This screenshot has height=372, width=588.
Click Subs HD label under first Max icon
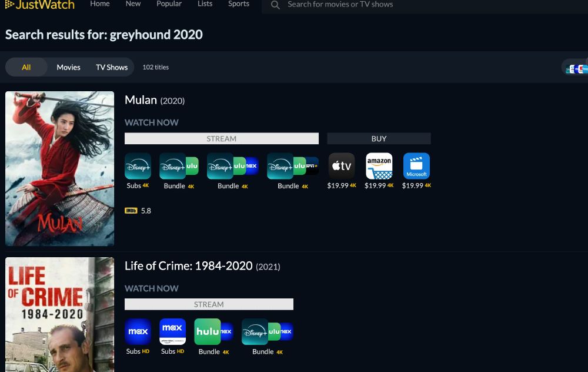tap(138, 351)
